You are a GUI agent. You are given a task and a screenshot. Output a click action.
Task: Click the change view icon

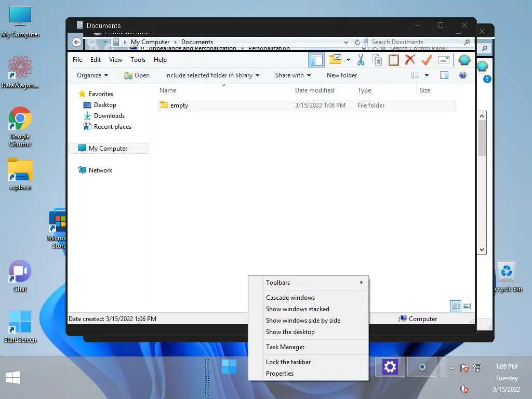(x=415, y=75)
